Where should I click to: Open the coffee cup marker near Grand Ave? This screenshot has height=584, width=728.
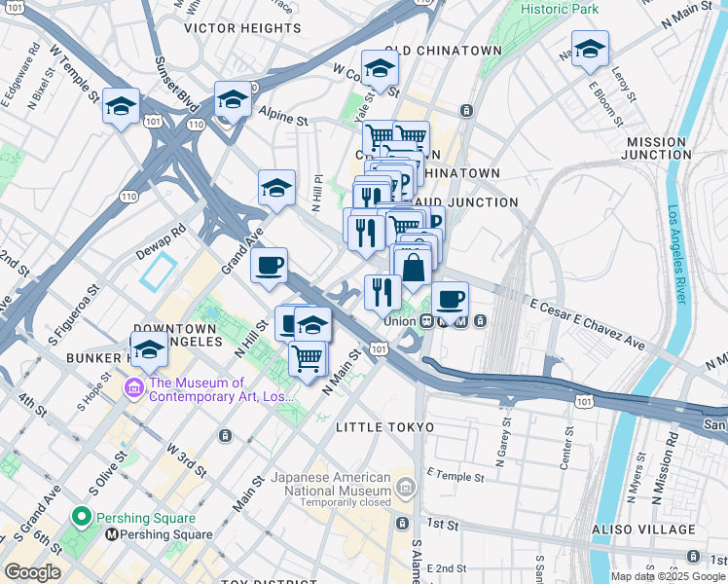269,268
